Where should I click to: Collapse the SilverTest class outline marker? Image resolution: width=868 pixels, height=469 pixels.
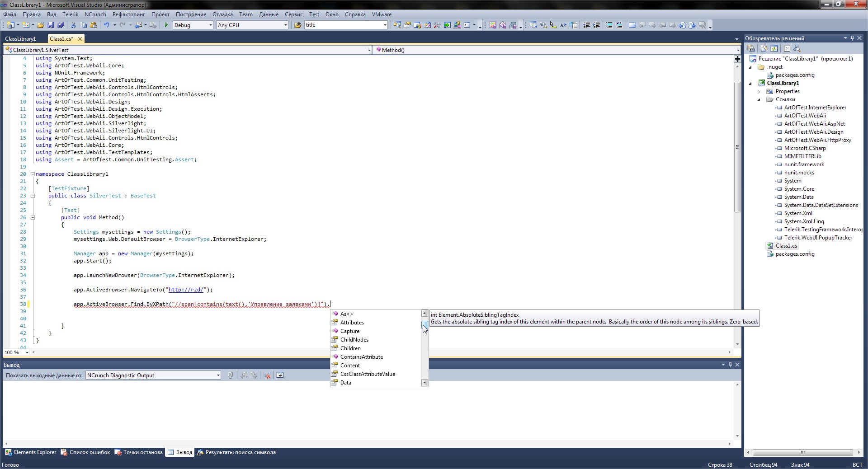(x=33, y=196)
